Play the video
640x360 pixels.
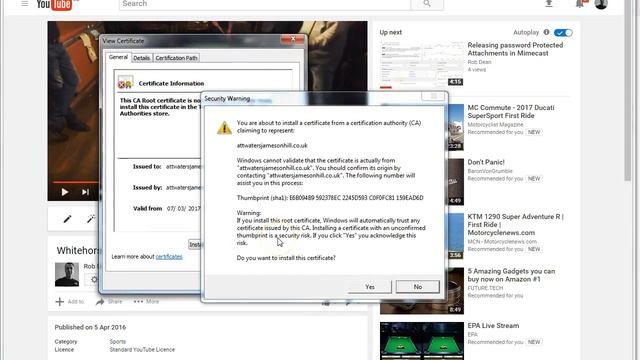coord(64,192)
